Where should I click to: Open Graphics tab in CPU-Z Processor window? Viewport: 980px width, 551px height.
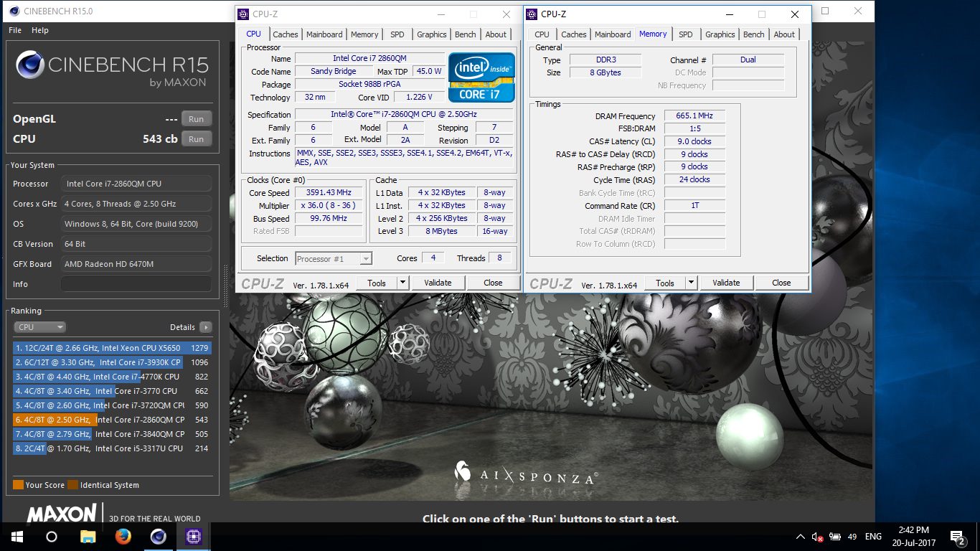(x=432, y=34)
